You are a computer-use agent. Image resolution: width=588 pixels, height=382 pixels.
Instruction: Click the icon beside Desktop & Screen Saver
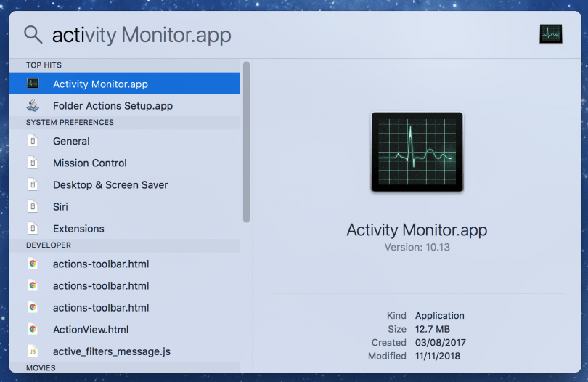tap(33, 184)
